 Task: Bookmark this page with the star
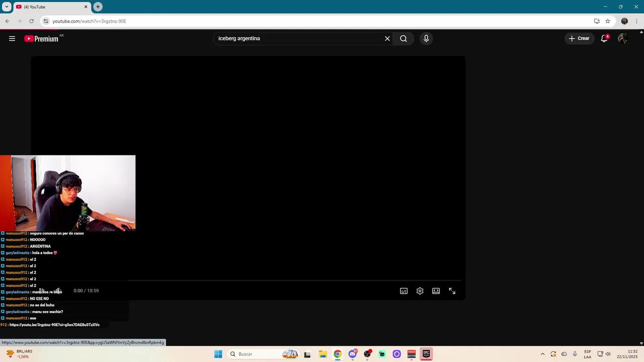(608, 21)
